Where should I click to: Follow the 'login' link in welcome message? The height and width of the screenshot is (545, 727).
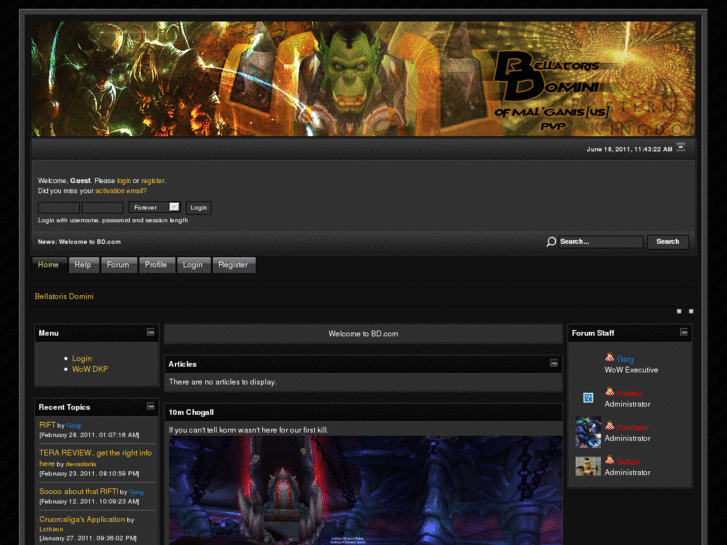[x=124, y=181]
